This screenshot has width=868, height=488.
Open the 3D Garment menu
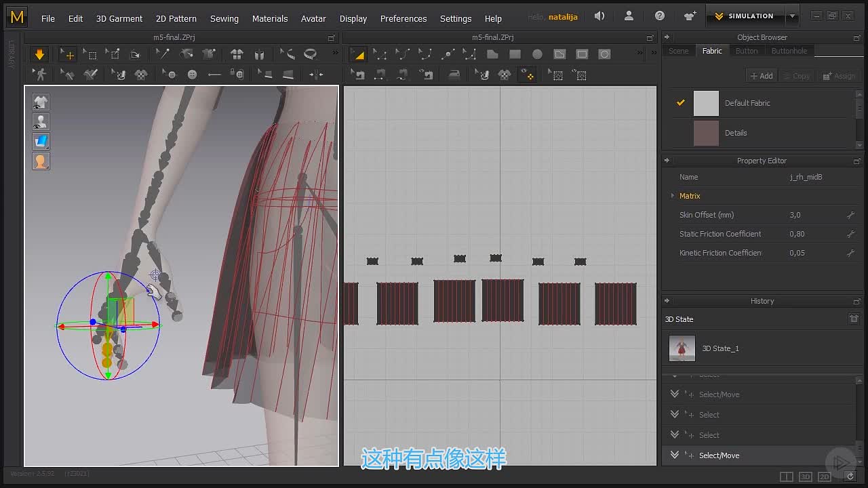(x=119, y=18)
